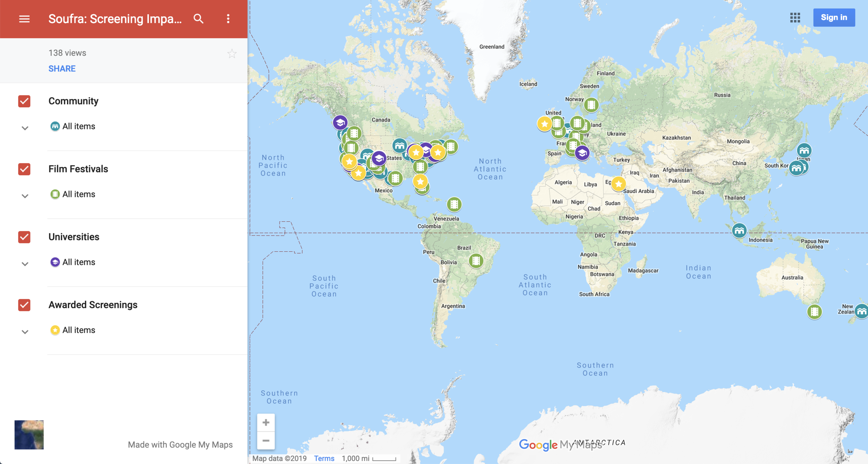Zoom out with the minus button
This screenshot has height=464, width=868.
pos(266,440)
